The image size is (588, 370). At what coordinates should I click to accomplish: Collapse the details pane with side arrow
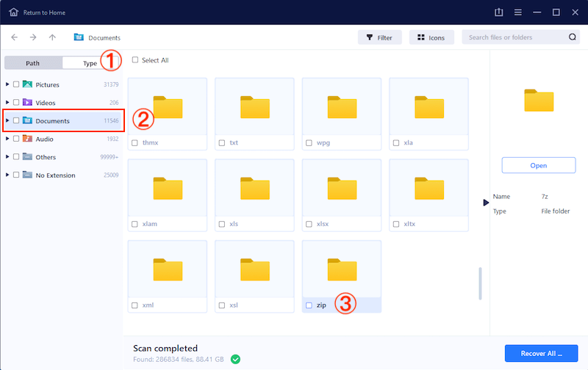pos(486,203)
